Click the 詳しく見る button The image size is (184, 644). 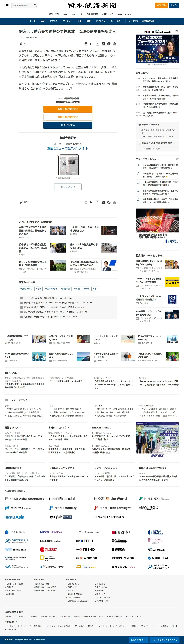[x=68, y=187]
